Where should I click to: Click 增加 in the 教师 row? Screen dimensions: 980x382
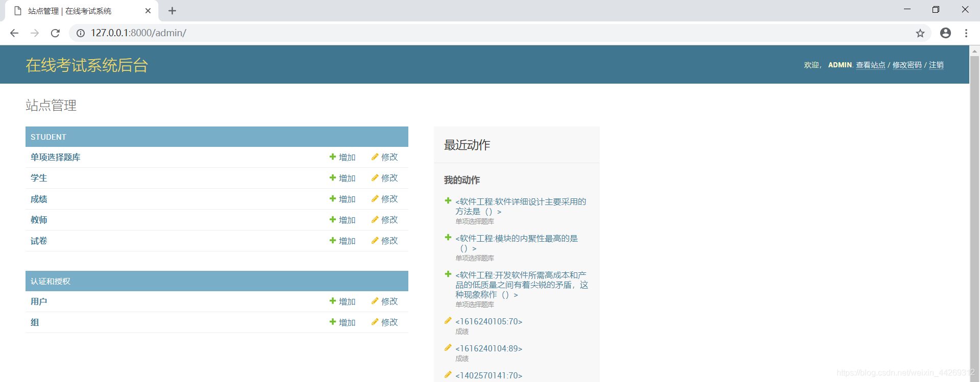pos(342,220)
